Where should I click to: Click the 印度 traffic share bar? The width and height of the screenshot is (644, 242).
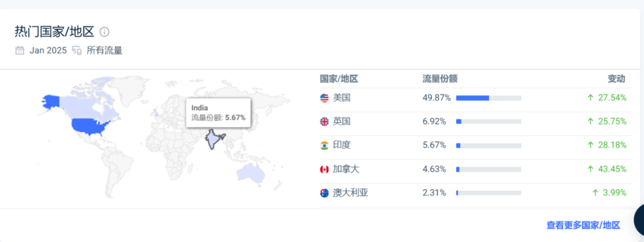tap(489, 145)
